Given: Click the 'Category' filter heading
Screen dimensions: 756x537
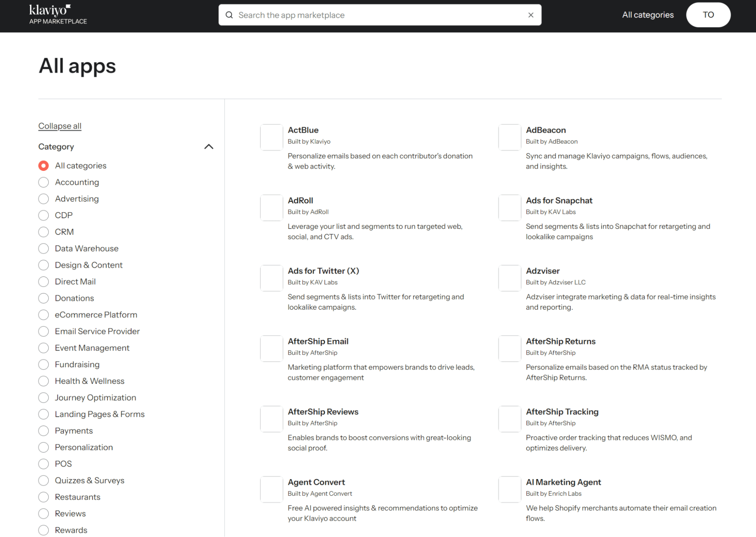Looking at the screenshot, I should (56, 147).
